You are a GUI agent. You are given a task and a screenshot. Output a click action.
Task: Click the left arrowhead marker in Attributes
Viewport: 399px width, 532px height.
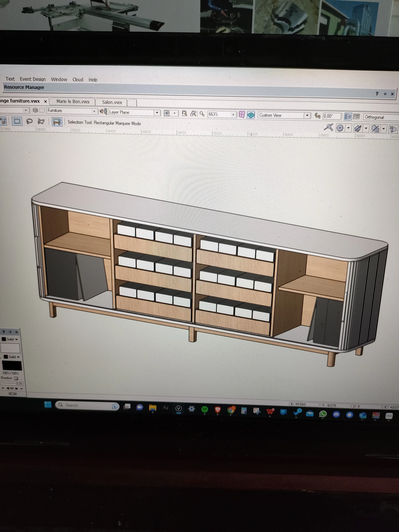coord(8,388)
